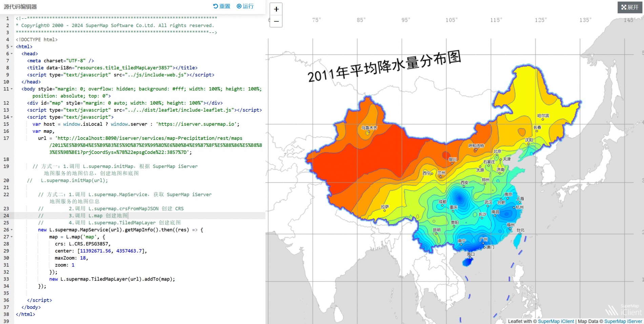This screenshot has width=644, height=324.
Task: Click the closing </script> tag line
Action: (x=39, y=300)
